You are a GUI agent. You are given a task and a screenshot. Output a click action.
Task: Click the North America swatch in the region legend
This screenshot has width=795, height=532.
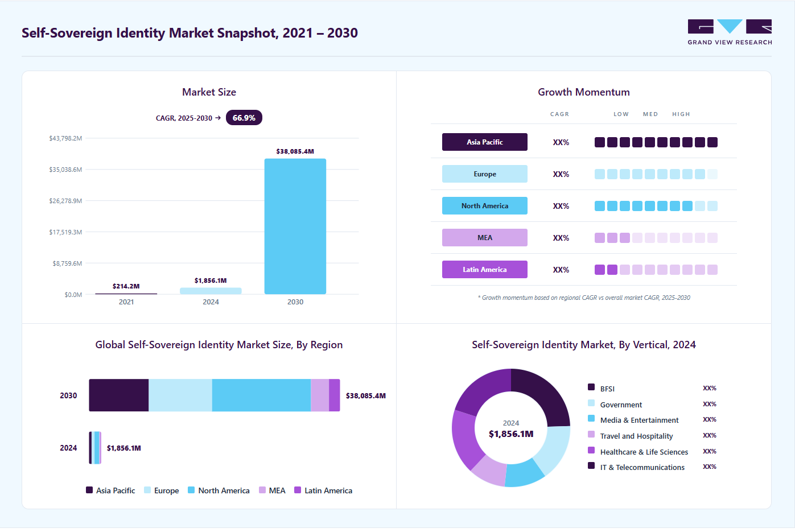[191, 490]
